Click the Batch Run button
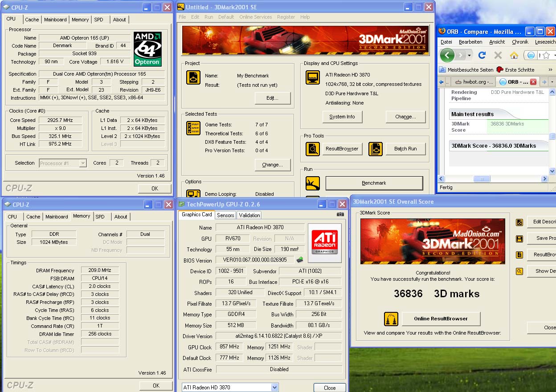 [405, 149]
